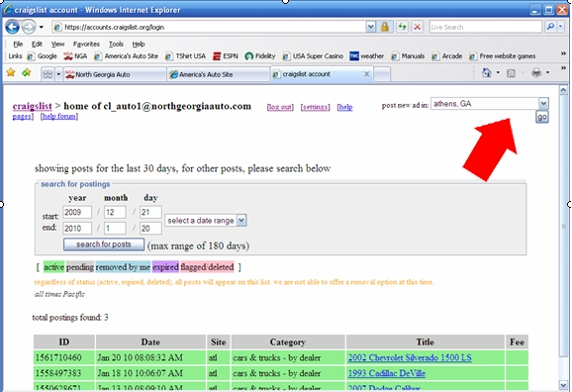Expand the address bar history dropdown
Viewport: 572px width, 392px height.
coord(371,27)
